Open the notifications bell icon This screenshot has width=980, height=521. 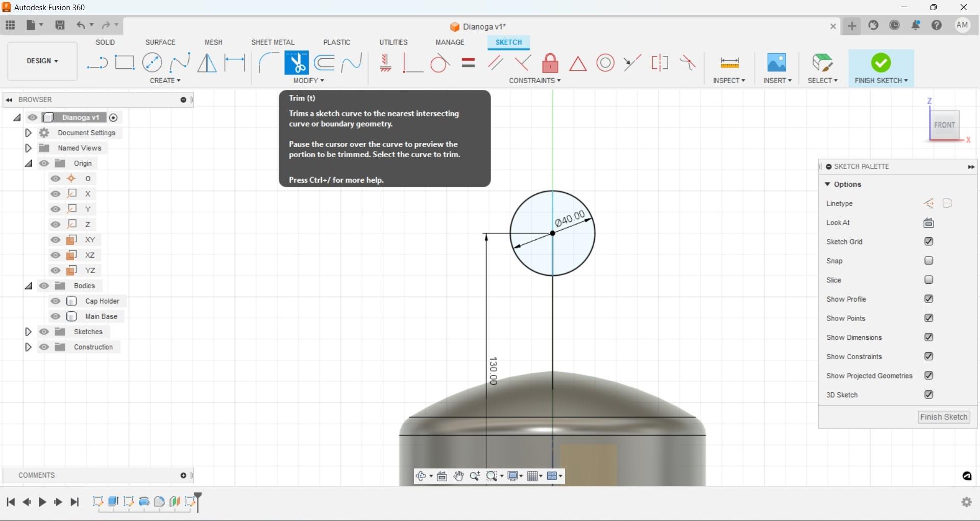tap(916, 25)
